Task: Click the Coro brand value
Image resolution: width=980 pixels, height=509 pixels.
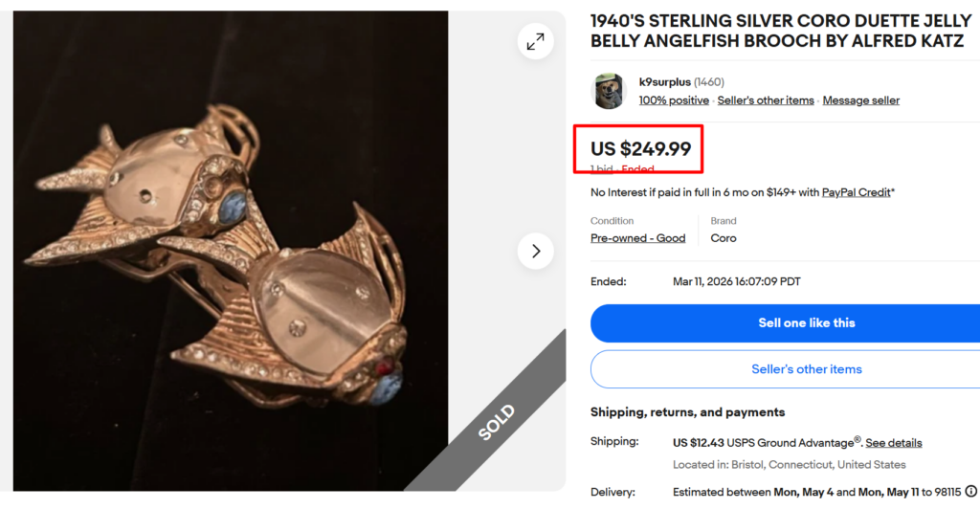Action: pos(724,238)
